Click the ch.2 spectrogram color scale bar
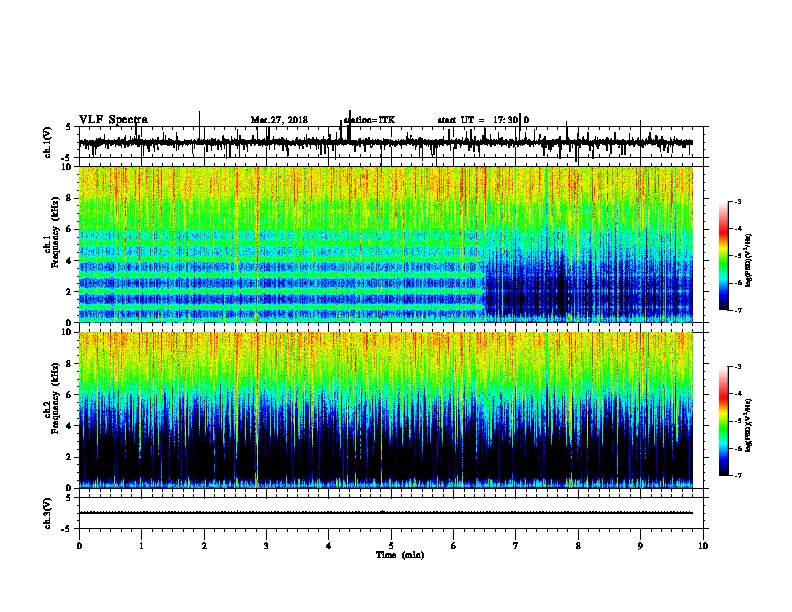 (724, 421)
